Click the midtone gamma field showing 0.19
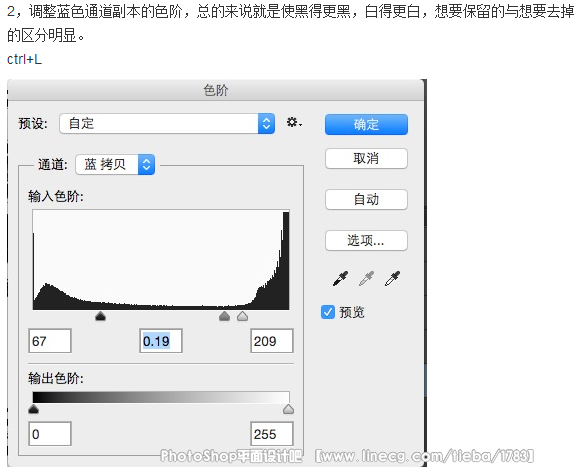The height and width of the screenshot is (473, 584). tap(161, 340)
